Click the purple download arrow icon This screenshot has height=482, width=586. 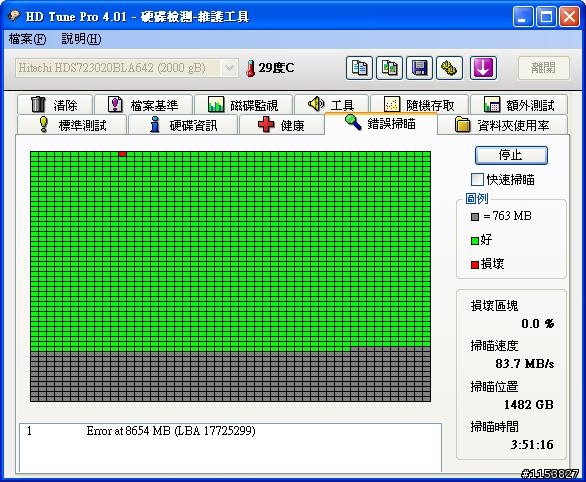tap(483, 68)
